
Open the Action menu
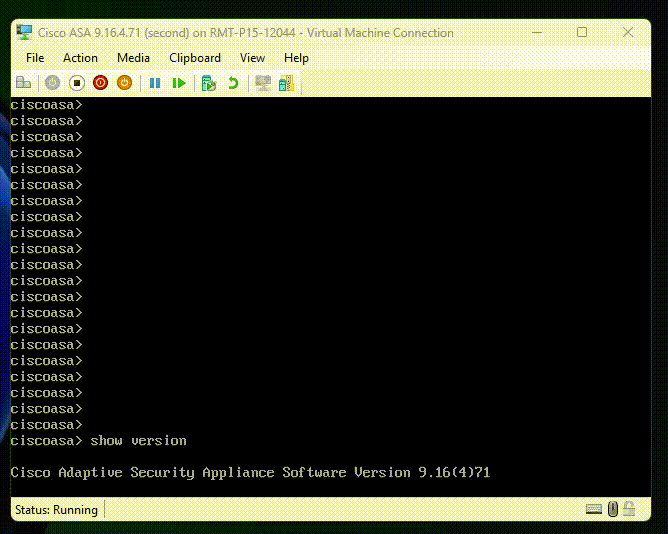pyautogui.click(x=80, y=58)
